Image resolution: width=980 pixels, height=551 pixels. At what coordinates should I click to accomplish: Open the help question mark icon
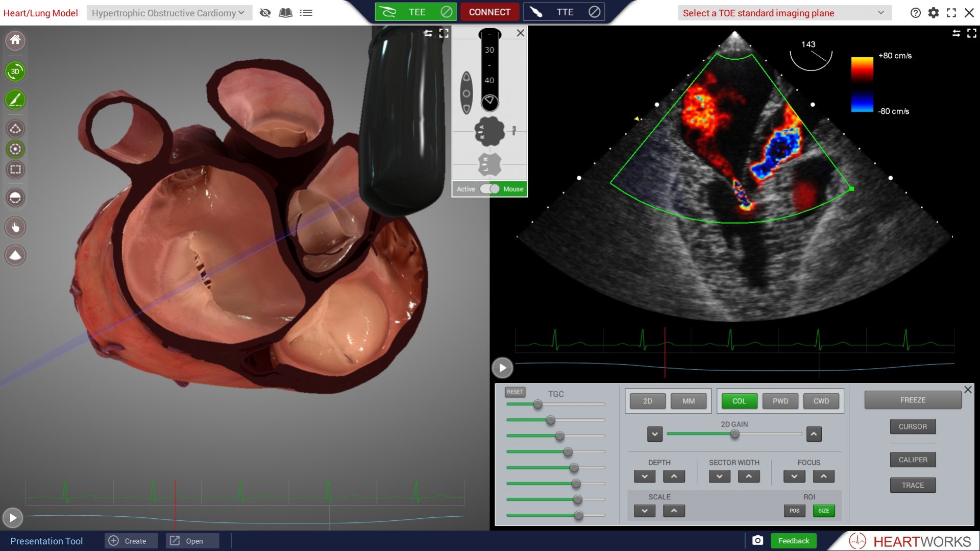(916, 13)
